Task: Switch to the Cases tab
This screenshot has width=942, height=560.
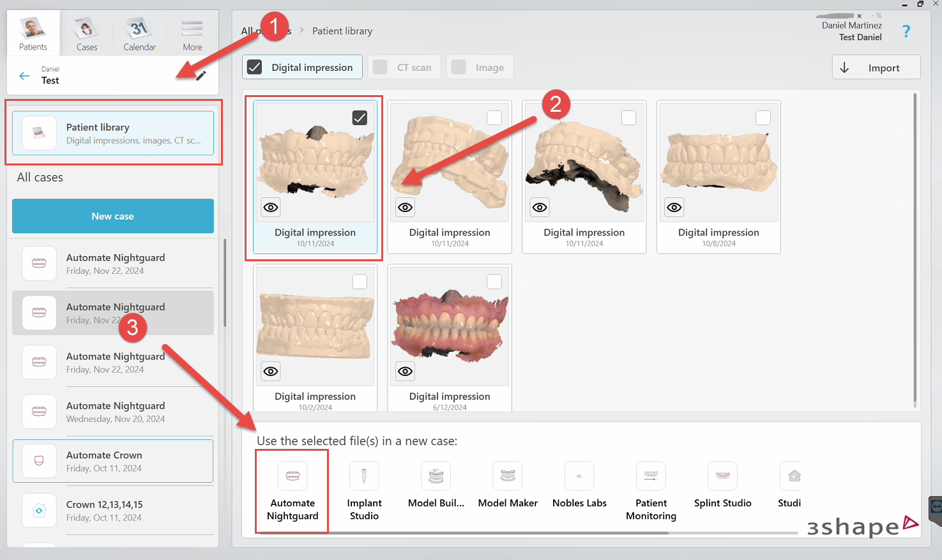Action: [x=86, y=32]
